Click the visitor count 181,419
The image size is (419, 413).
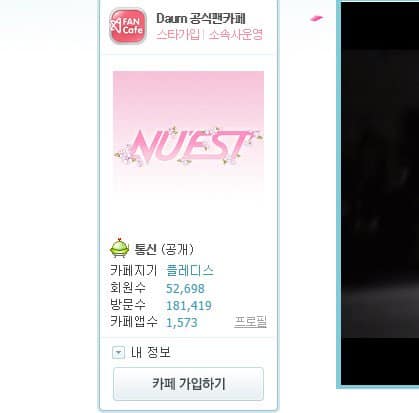(189, 305)
